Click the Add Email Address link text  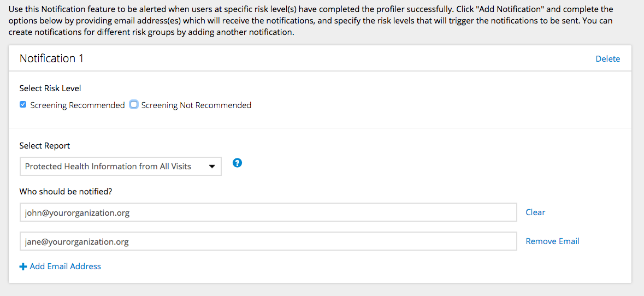[x=66, y=267]
